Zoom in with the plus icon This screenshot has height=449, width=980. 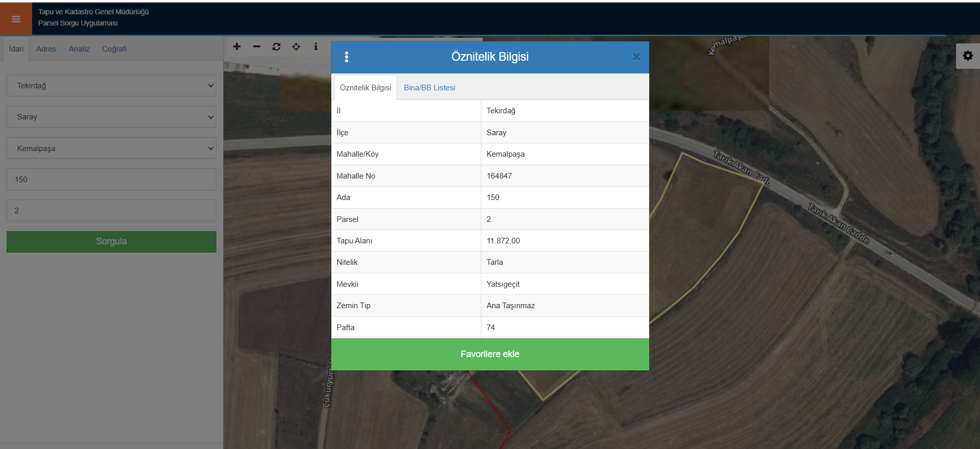[237, 46]
